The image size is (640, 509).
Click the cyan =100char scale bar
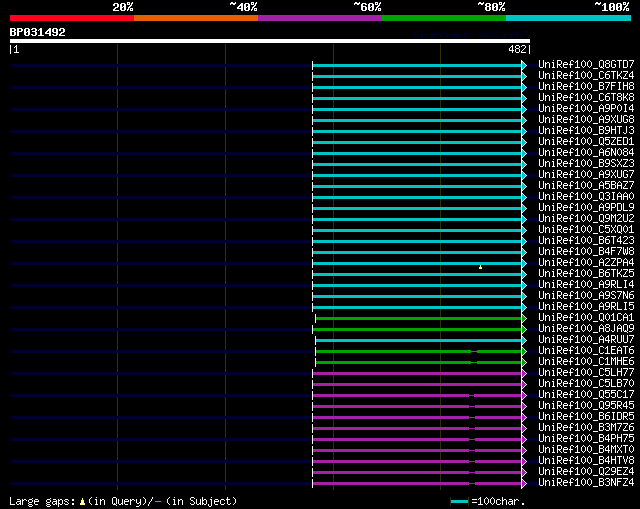click(x=460, y=501)
